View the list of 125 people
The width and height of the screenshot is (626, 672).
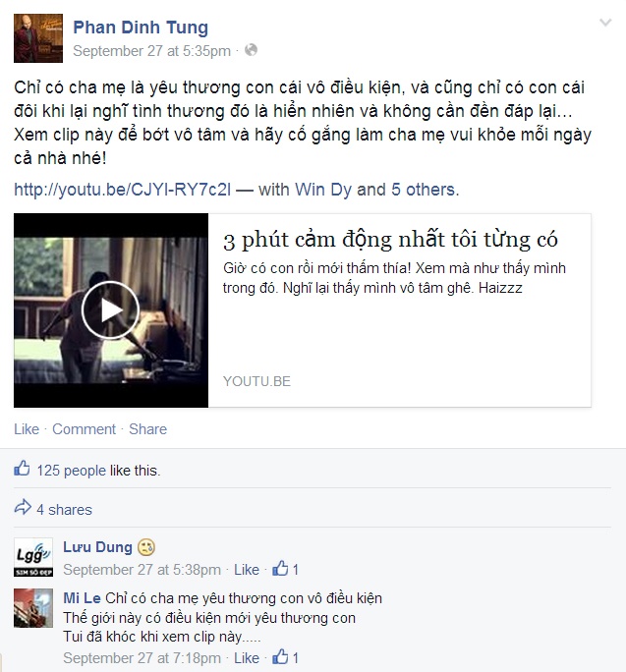71,471
